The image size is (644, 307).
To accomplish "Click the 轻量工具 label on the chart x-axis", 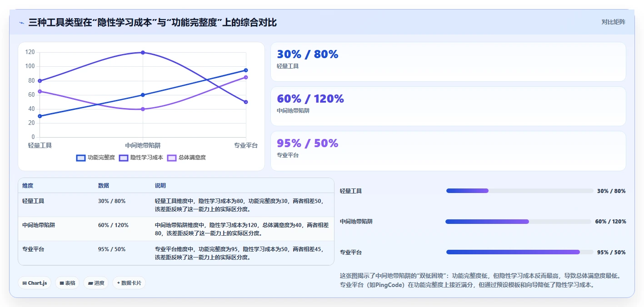I will tap(40, 145).
